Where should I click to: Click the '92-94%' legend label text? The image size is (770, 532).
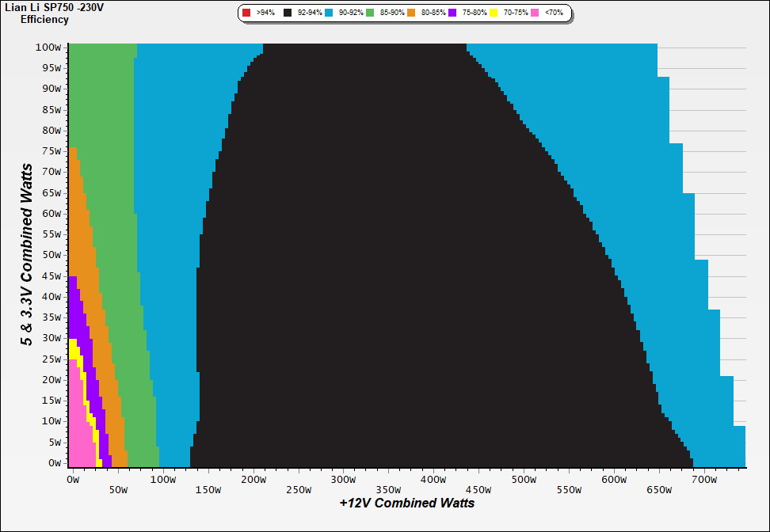pos(309,13)
